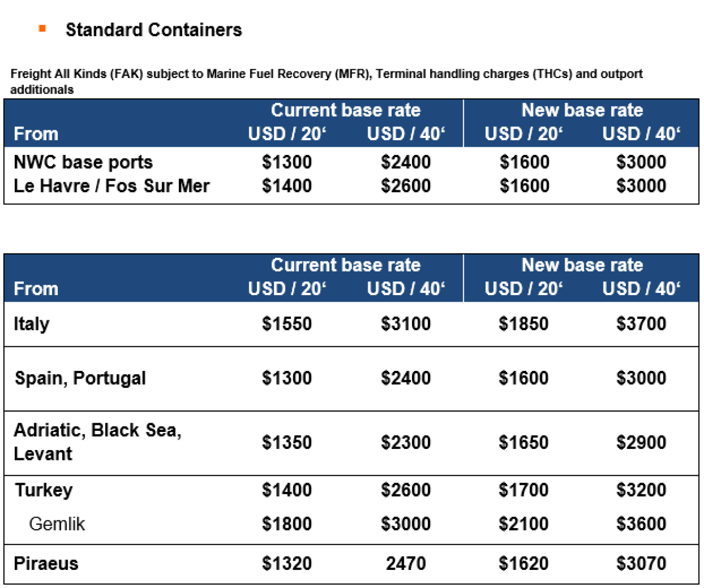Click the Gemlik sub-row label

coord(57,524)
